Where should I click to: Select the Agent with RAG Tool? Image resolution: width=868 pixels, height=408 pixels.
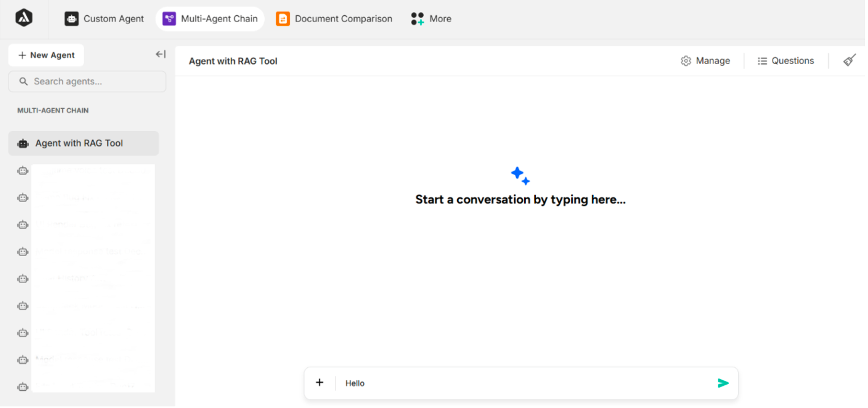point(79,143)
